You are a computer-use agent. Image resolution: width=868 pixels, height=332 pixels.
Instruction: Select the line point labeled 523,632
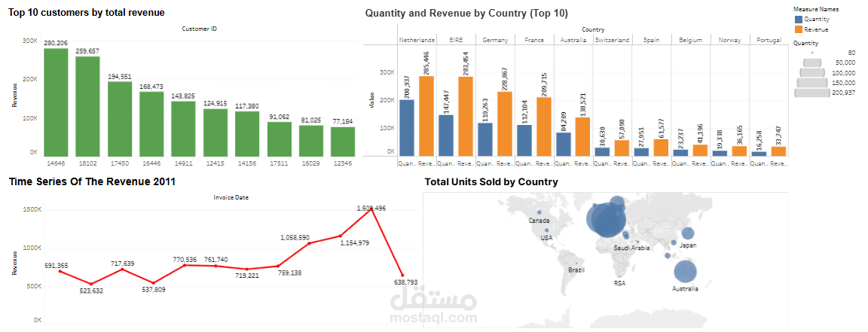[91, 284]
